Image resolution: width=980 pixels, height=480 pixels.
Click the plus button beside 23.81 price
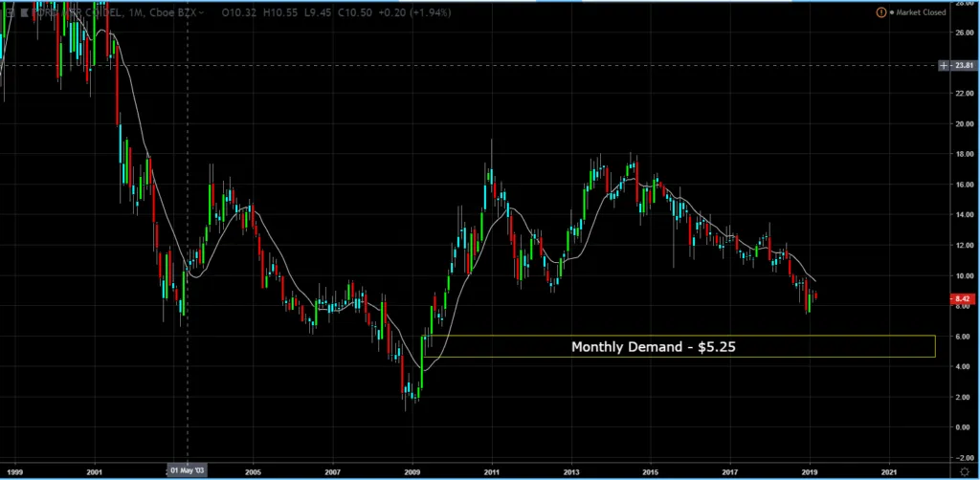[x=944, y=65]
